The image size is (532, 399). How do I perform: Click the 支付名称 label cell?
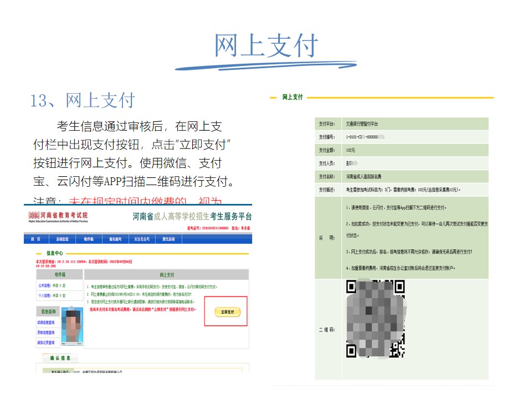(328, 177)
